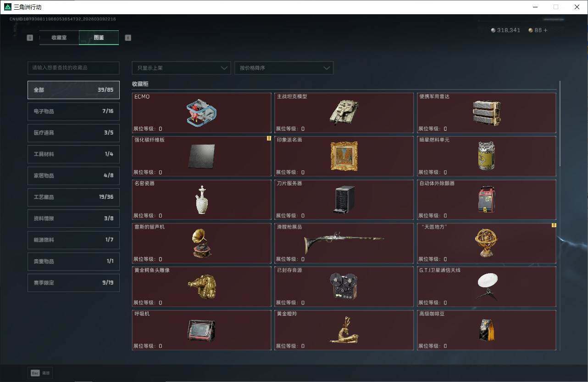Select the 已封存音源 tape recorder icon
588x382 pixels.
coord(344,286)
